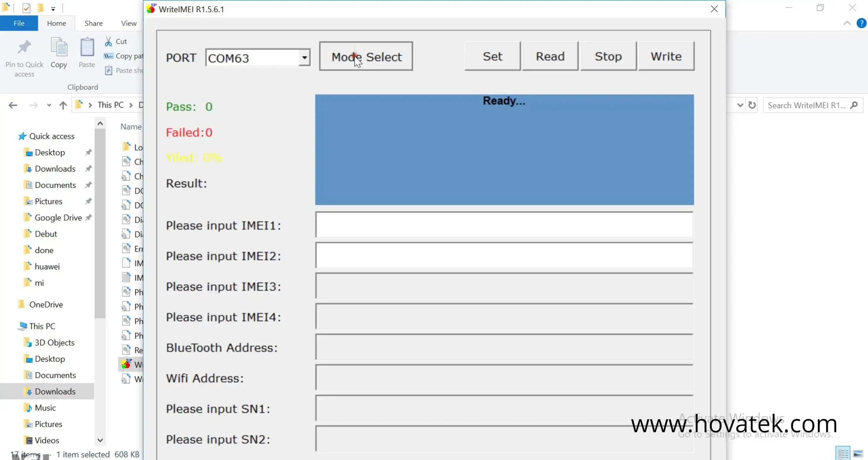This screenshot has width=868, height=460.
Task: Click the Paste shortcut icon
Action: [x=109, y=70]
